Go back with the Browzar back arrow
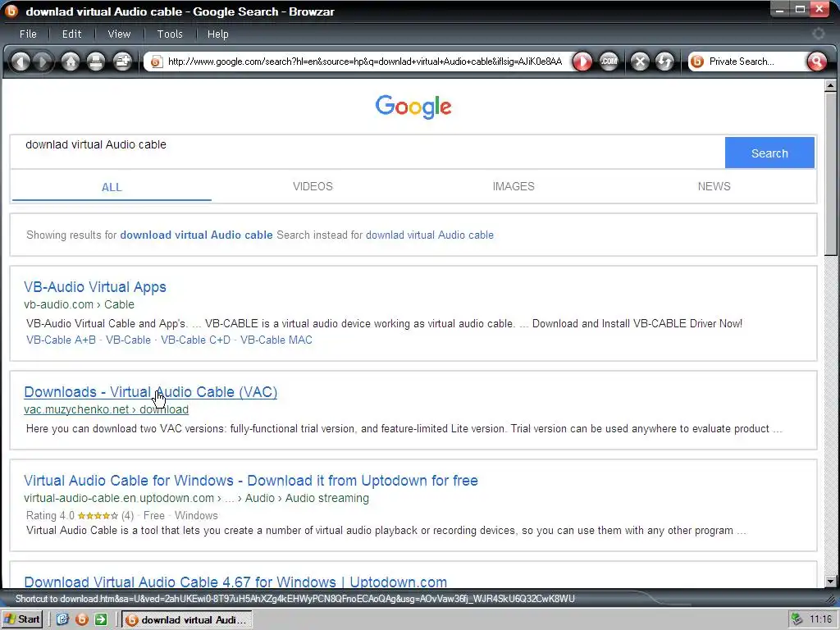Screen dimensions: 840x630 tap(21, 62)
